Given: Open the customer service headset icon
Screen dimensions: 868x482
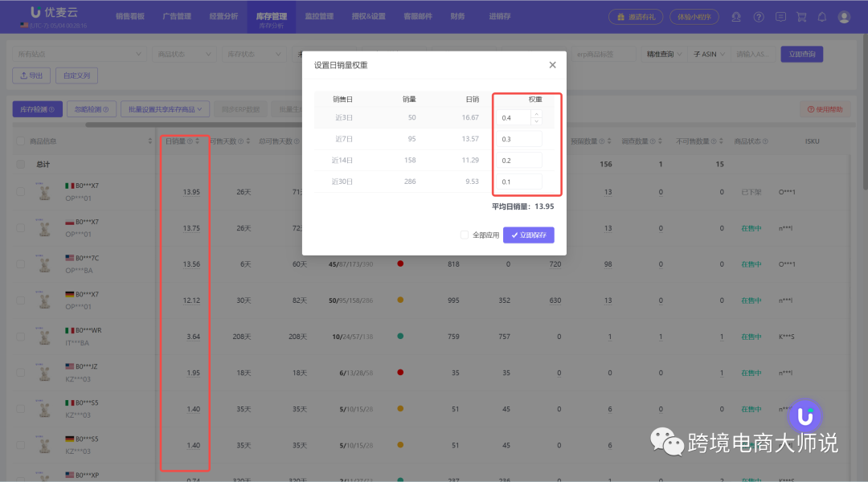Looking at the screenshot, I should click(736, 16).
